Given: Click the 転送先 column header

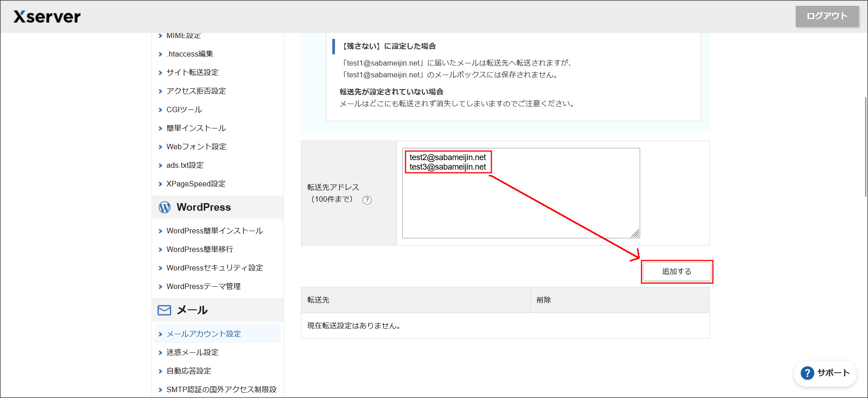Looking at the screenshot, I should (416, 300).
